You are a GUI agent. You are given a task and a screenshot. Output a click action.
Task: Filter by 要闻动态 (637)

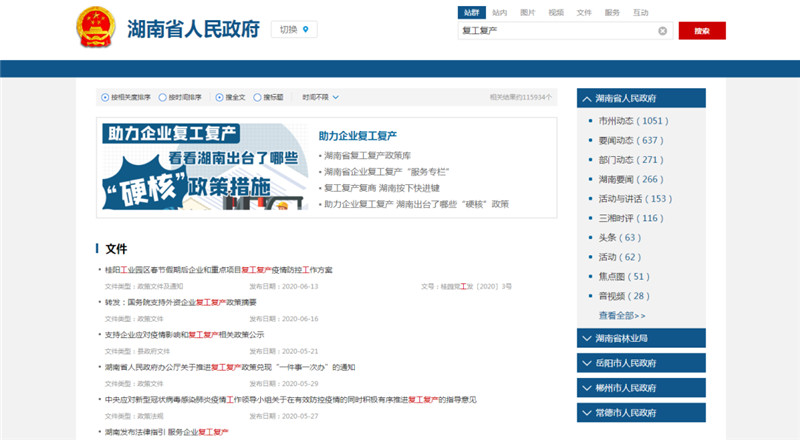pos(631,140)
